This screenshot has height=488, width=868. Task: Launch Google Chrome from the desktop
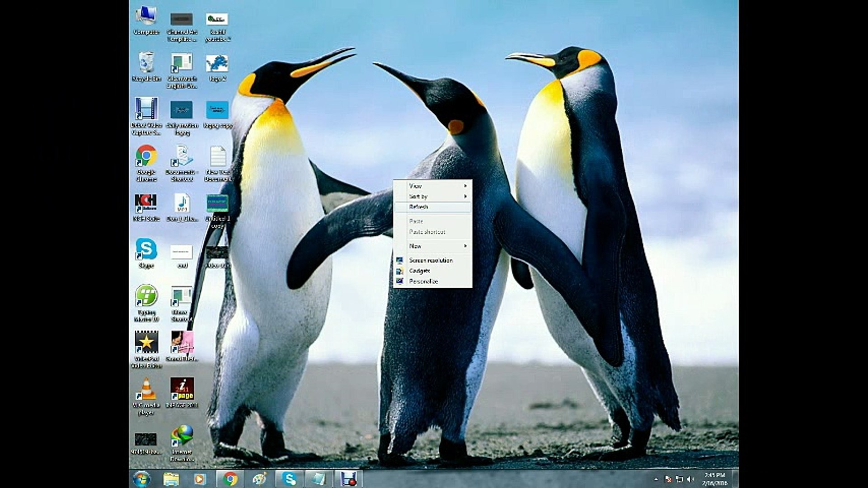coord(146,163)
